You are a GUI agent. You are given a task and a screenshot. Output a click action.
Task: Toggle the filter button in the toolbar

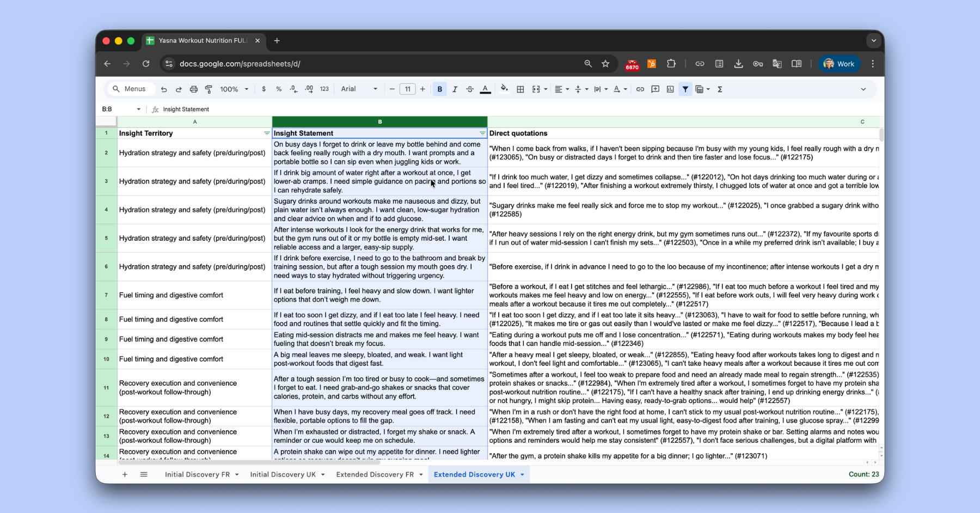(685, 89)
